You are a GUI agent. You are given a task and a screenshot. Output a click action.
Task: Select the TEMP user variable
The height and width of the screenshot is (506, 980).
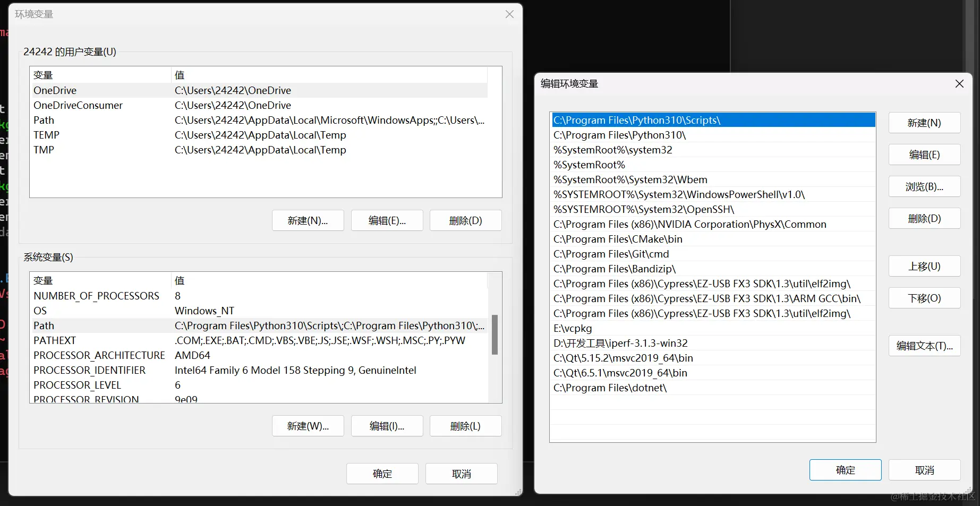point(259,135)
